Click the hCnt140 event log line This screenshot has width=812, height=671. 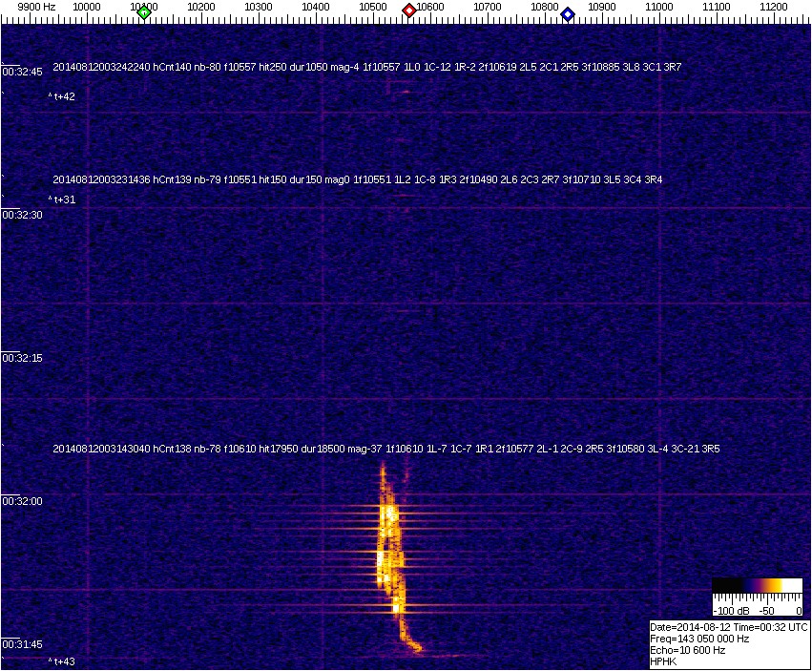tap(366, 68)
